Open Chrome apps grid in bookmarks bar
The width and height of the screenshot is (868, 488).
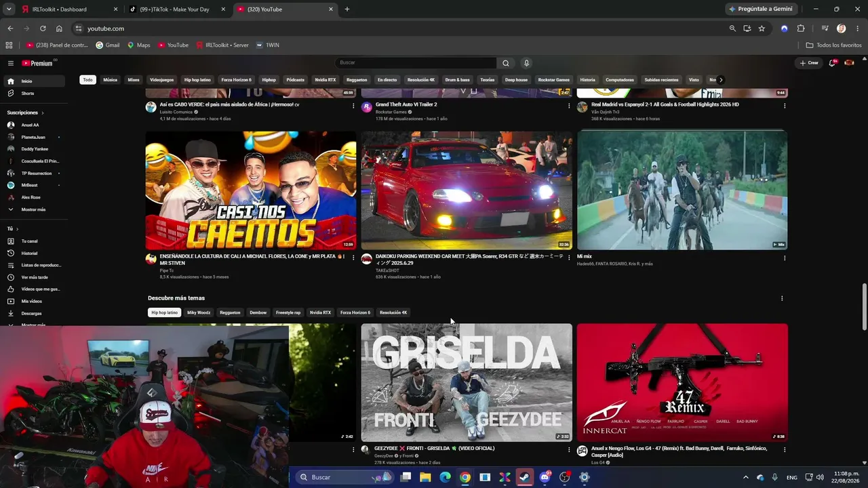click(9, 45)
